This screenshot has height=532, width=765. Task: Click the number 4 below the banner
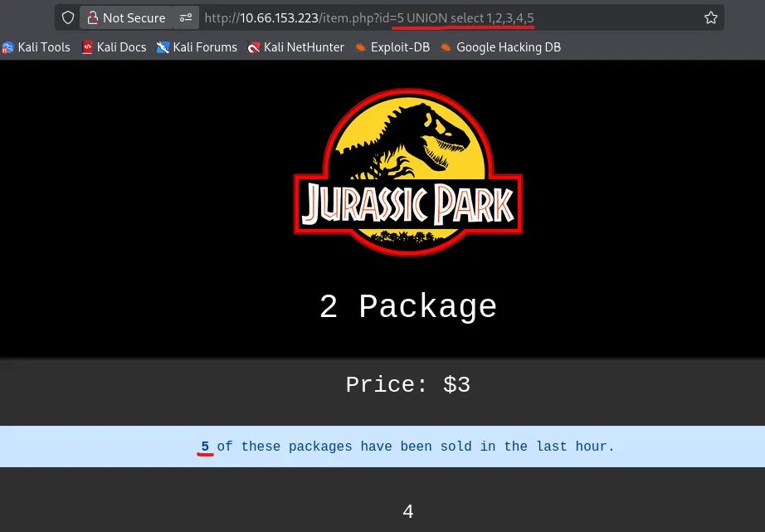(407, 512)
